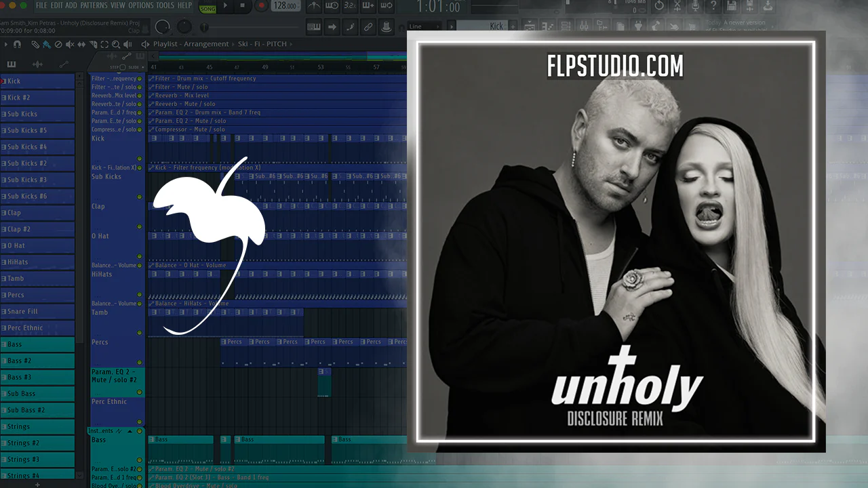Click the Record button
Viewport: 868px width, 488px height.
coord(261,6)
